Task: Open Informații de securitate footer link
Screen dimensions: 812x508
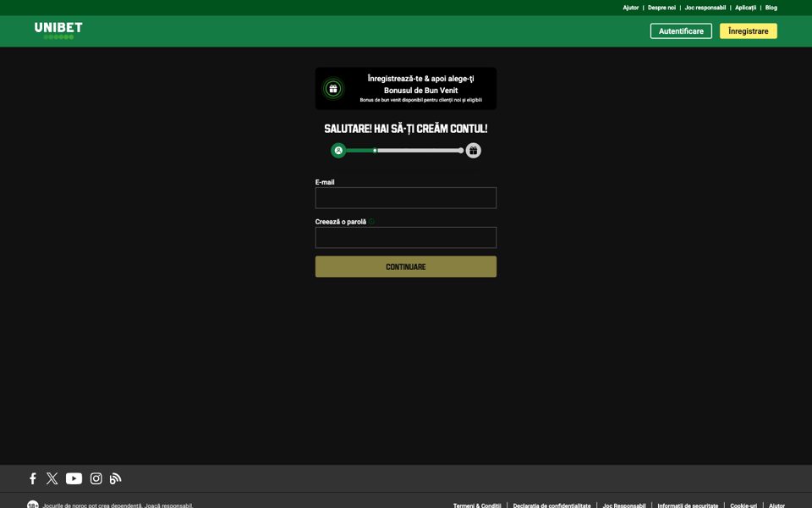Action: [688, 505]
